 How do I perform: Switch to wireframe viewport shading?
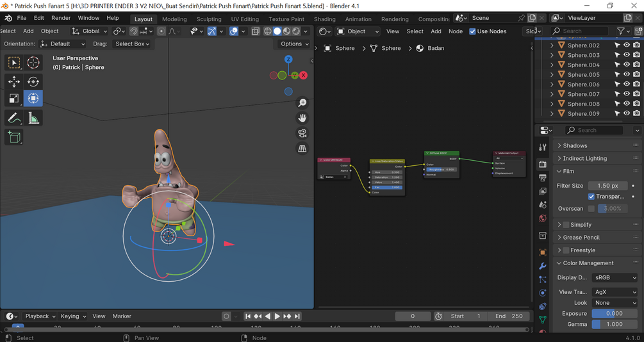(268, 31)
